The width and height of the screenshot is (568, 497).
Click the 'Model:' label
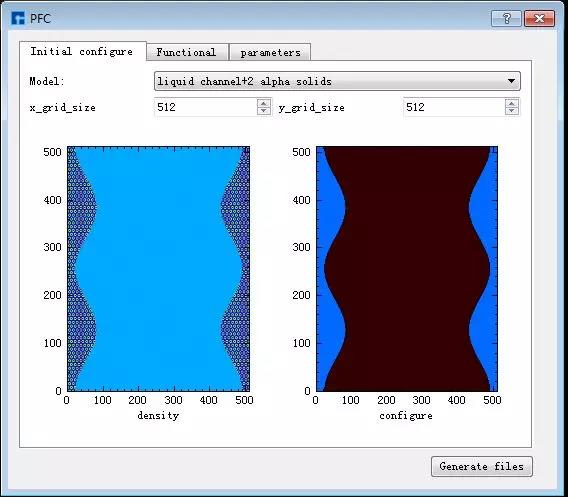47,81
